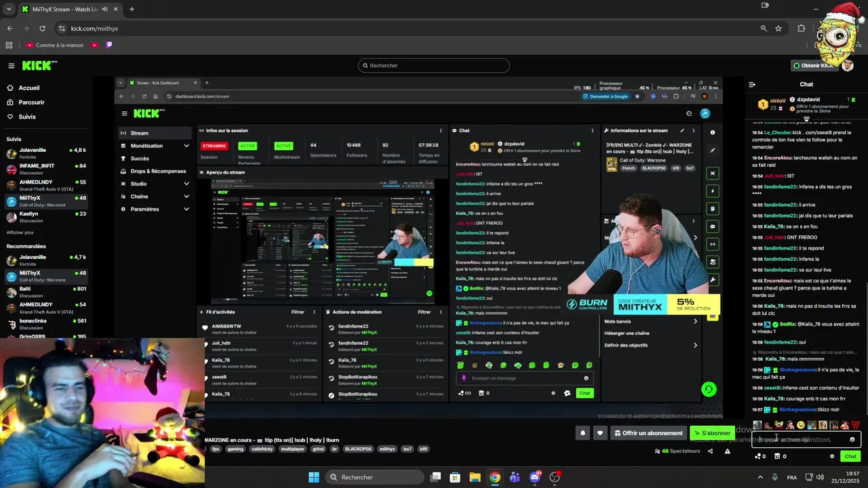Open the chat points icon
This screenshot has height=488, width=868.
[760, 456]
